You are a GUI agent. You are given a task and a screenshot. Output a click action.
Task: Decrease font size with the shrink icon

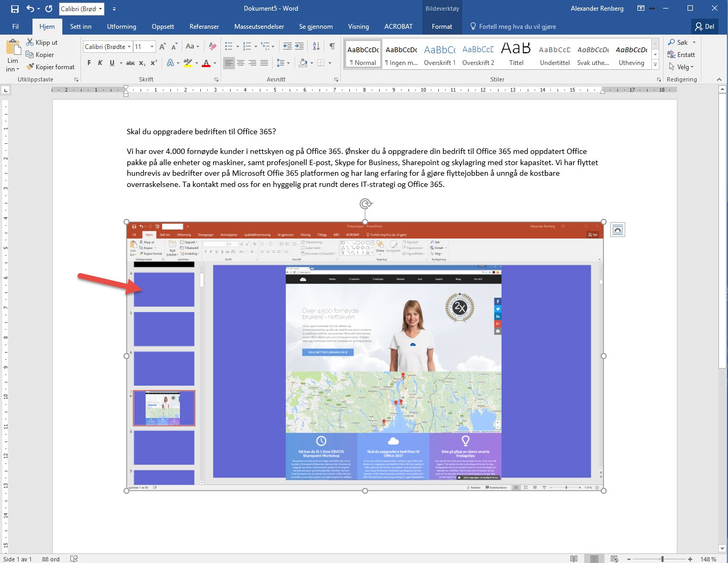pos(175,46)
